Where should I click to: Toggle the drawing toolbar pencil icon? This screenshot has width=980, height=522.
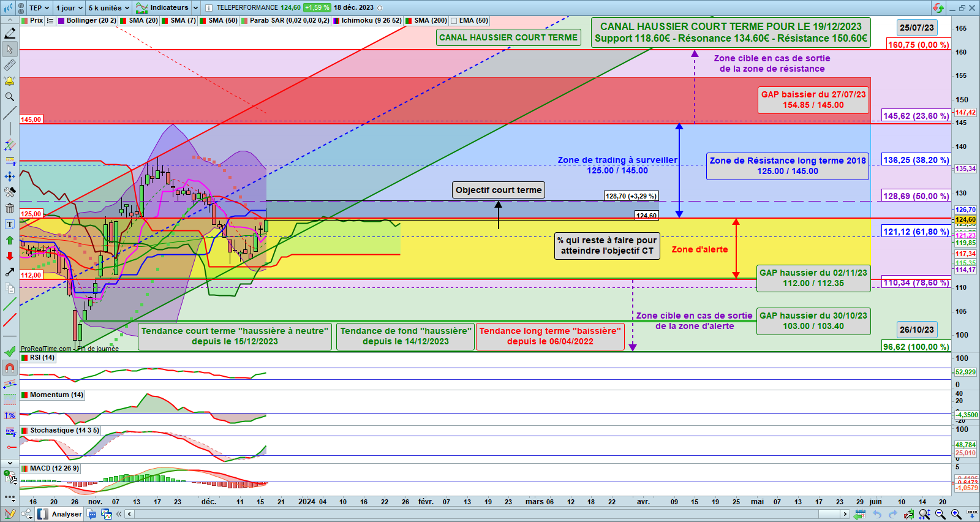pos(10,514)
